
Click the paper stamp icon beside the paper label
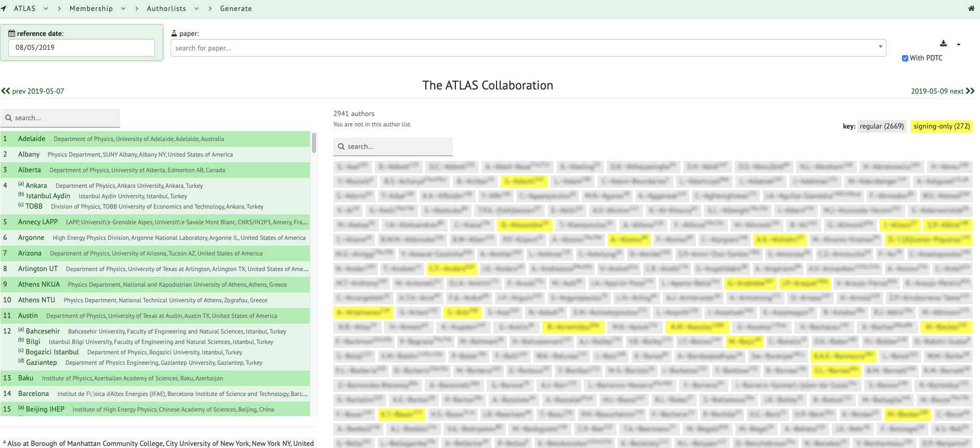(174, 33)
